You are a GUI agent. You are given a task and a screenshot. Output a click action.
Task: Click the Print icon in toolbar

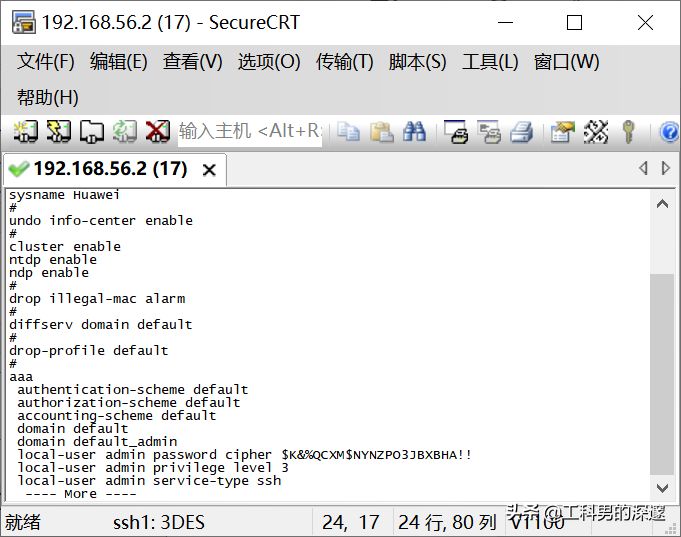click(x=521, y=131)
